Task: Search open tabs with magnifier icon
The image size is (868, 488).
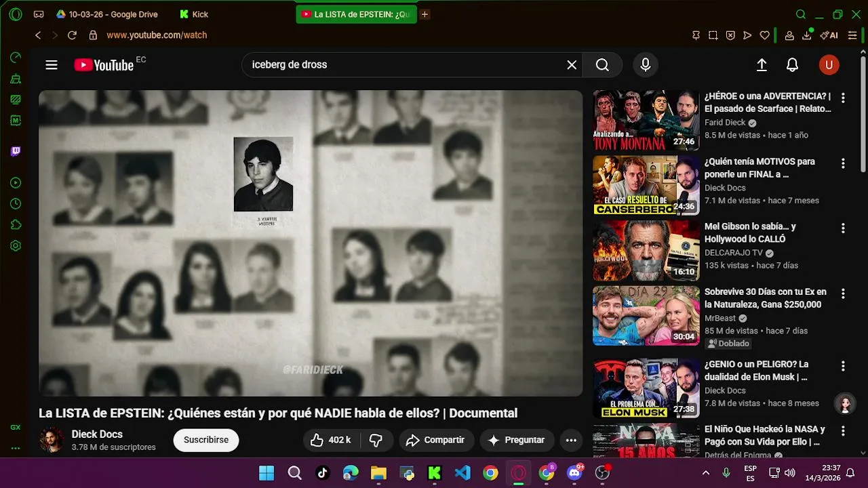Action: (801, 14)
